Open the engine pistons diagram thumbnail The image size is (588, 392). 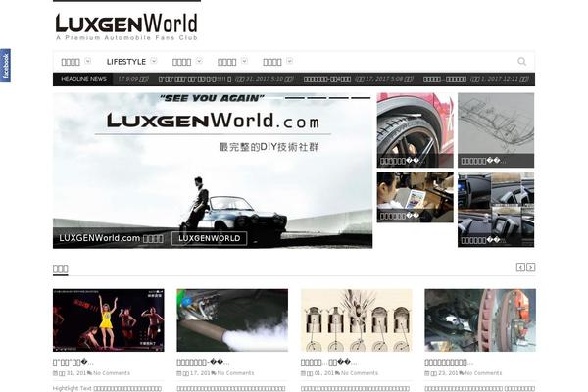[x=357, y=320]
